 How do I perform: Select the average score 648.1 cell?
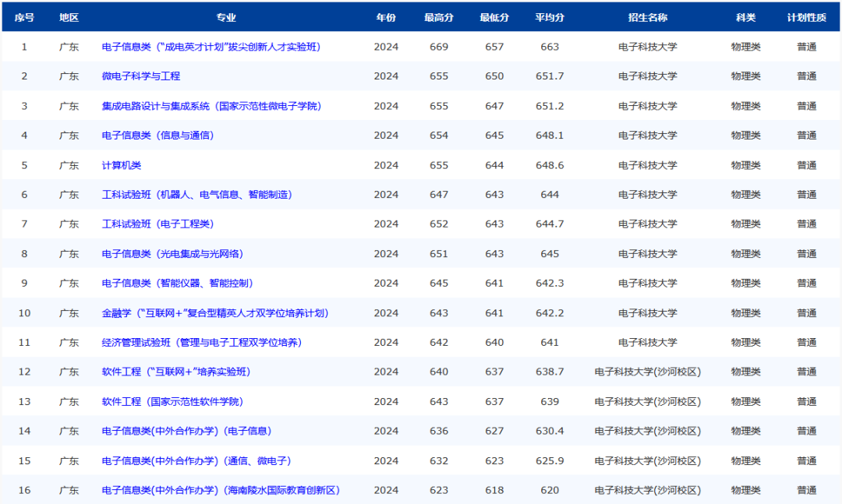(550, 136)
